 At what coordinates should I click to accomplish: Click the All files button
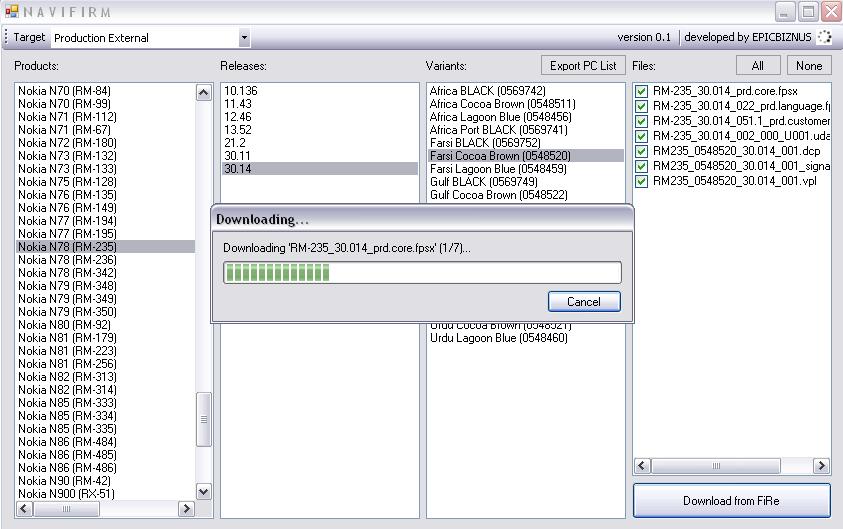(x=758, y=66)
